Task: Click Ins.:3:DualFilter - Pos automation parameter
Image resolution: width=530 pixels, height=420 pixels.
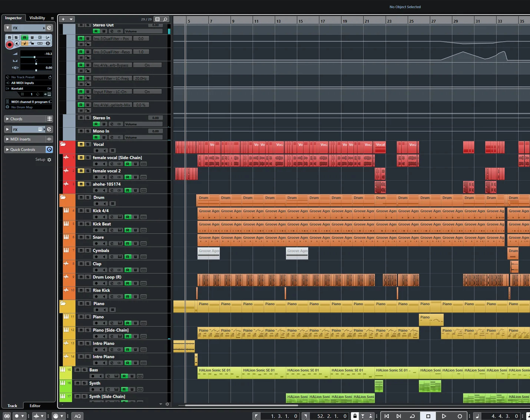Action: 112,39
